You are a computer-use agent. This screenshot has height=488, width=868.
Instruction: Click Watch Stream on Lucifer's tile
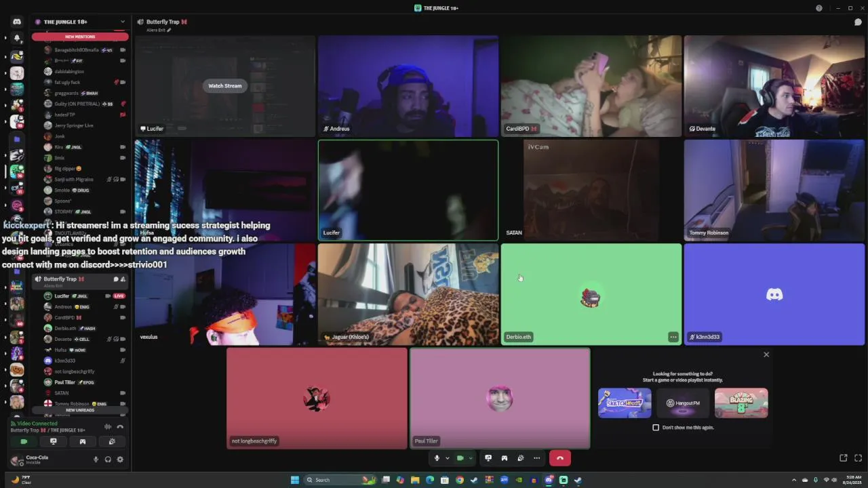[224, 86]
